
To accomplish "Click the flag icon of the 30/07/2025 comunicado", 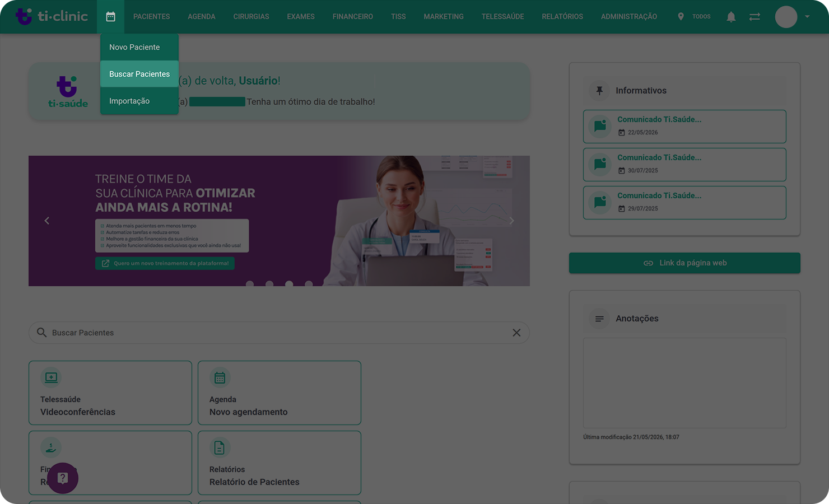I will click(x=600, y=165).
